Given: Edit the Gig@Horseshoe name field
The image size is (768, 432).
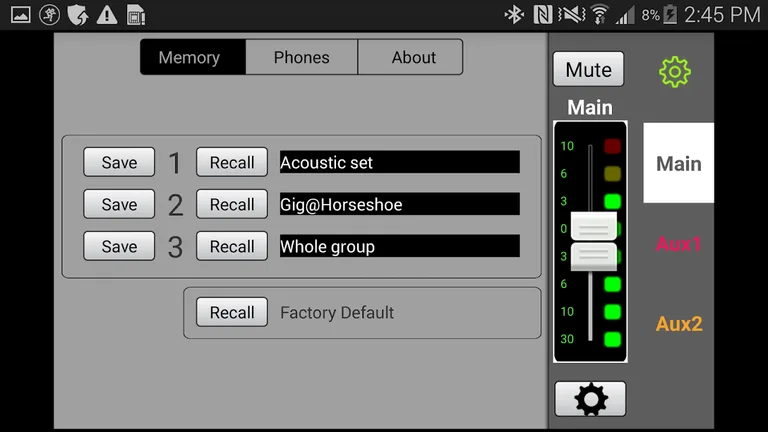Looking at the screenshot, I should pos(400,204).
